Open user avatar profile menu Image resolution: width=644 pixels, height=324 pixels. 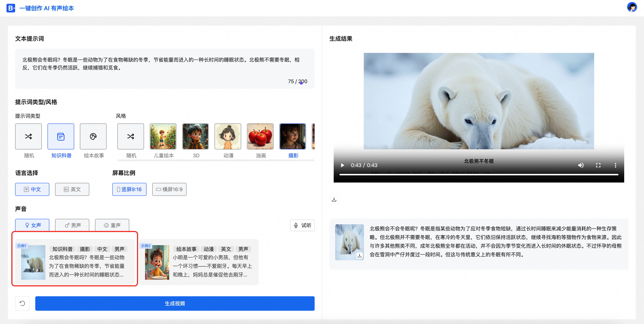pyautogui.click(x=632, y=8)
